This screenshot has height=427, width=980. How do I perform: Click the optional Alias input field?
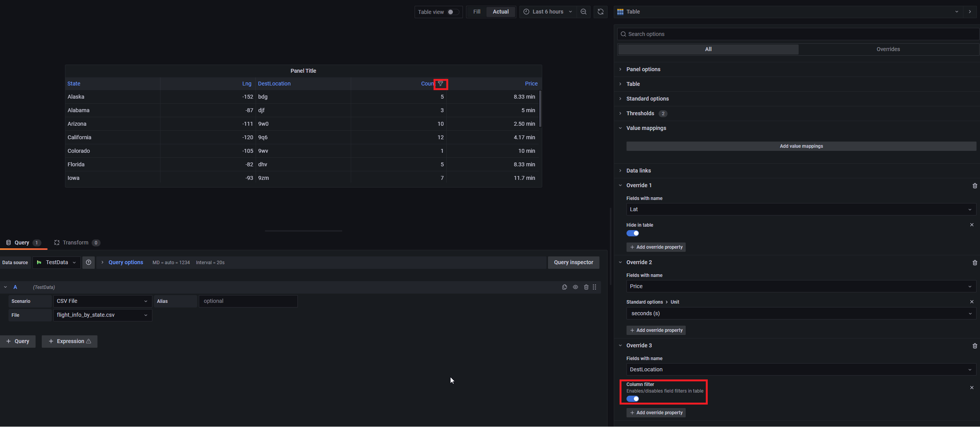pos(248,301)
